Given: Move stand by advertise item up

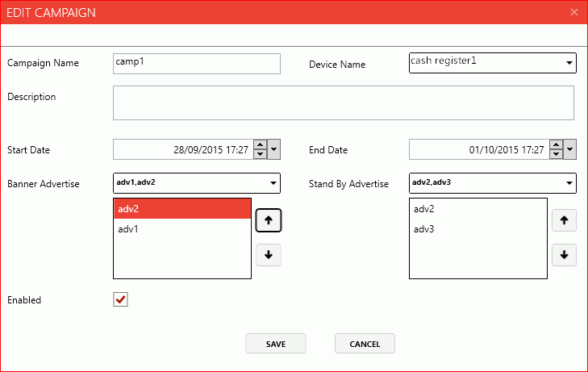Looking at the screenshot, I should pos(564,220).
